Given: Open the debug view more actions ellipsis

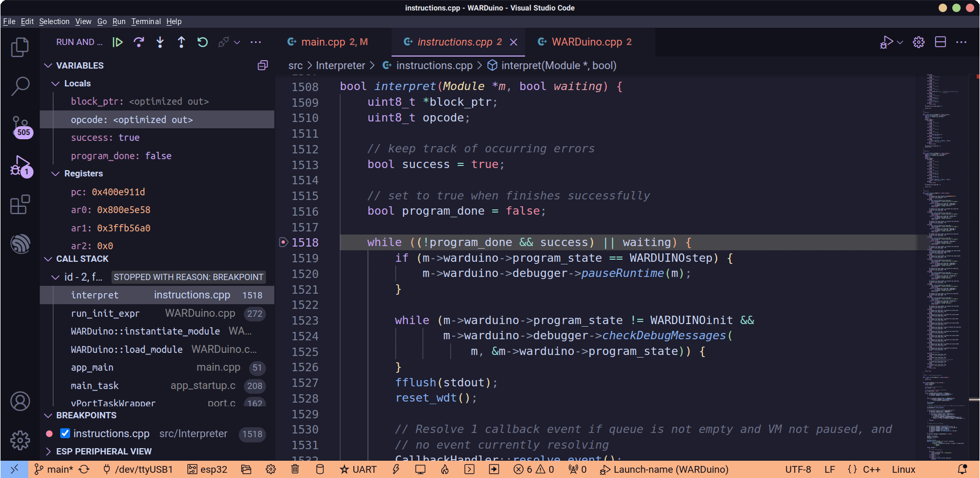Looking at the screenshot, I should click(255, 42).
